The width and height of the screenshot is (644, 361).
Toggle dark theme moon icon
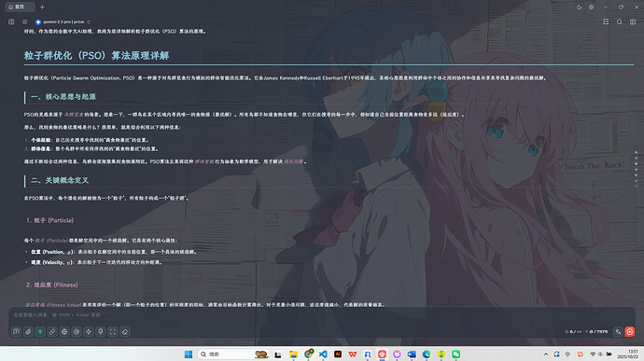coord(579,7)
